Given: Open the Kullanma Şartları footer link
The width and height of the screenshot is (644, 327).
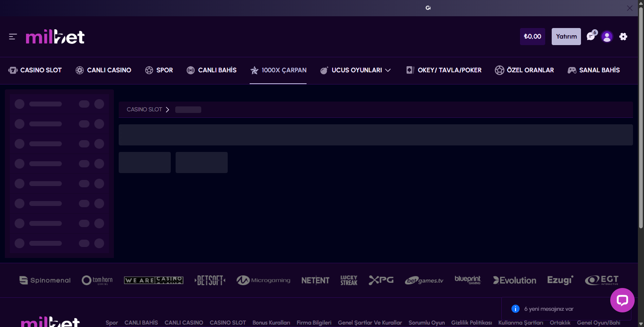Looking at the screenshot, I should (521, 323).
